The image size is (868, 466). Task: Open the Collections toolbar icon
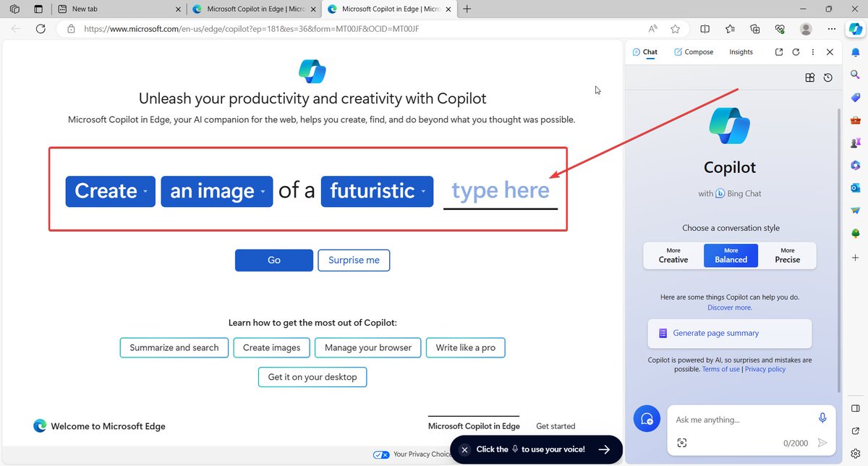[755, 29]
